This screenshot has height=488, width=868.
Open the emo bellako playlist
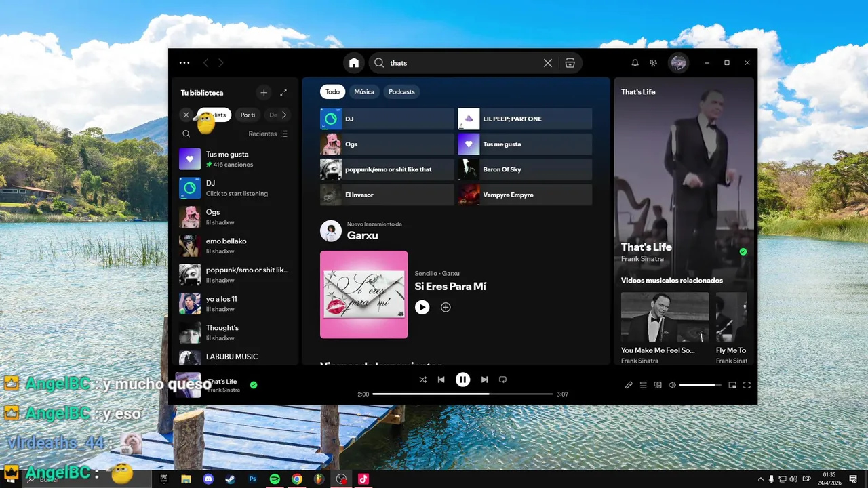pyautogui.click(x=234, y=246)
